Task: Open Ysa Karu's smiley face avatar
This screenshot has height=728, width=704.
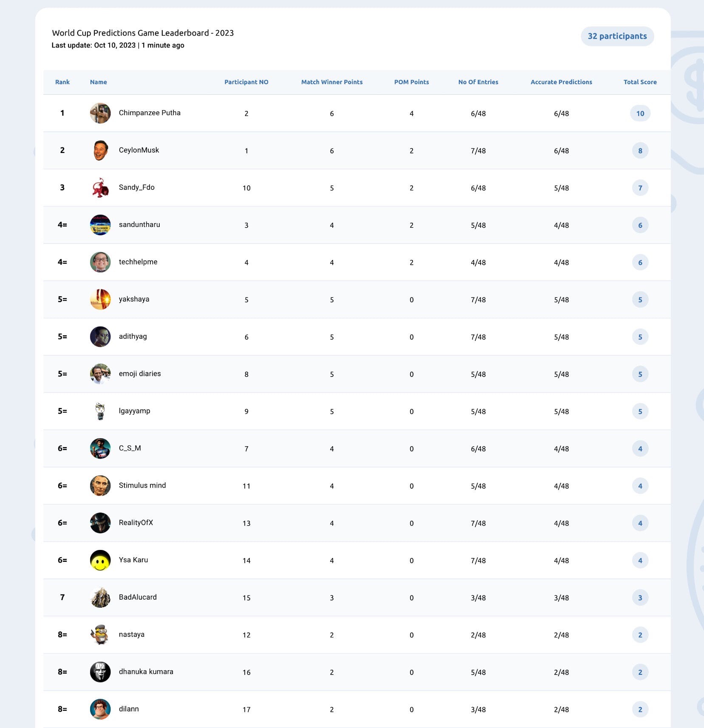Action: point(100,560)
